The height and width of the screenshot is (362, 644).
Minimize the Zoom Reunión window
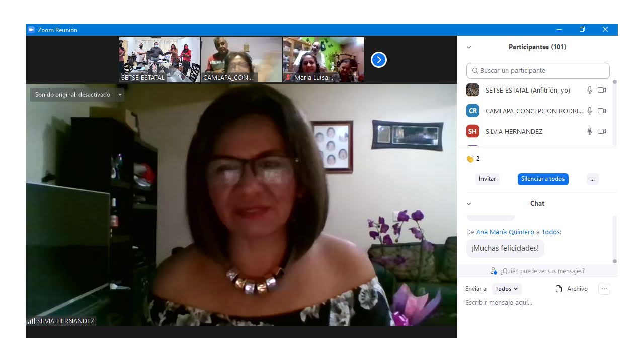click(x=559, y=30)
